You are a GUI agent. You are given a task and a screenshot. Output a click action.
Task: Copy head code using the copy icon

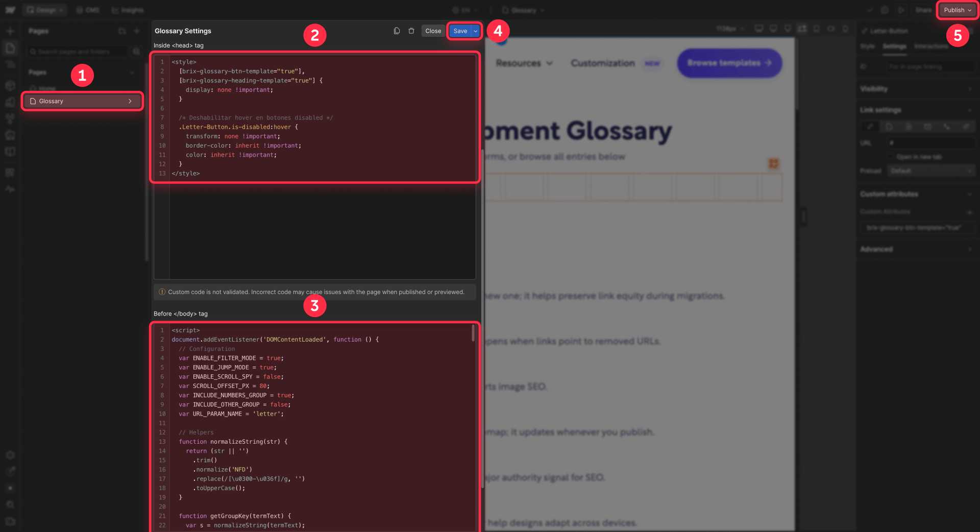click(x=397, y=31)
